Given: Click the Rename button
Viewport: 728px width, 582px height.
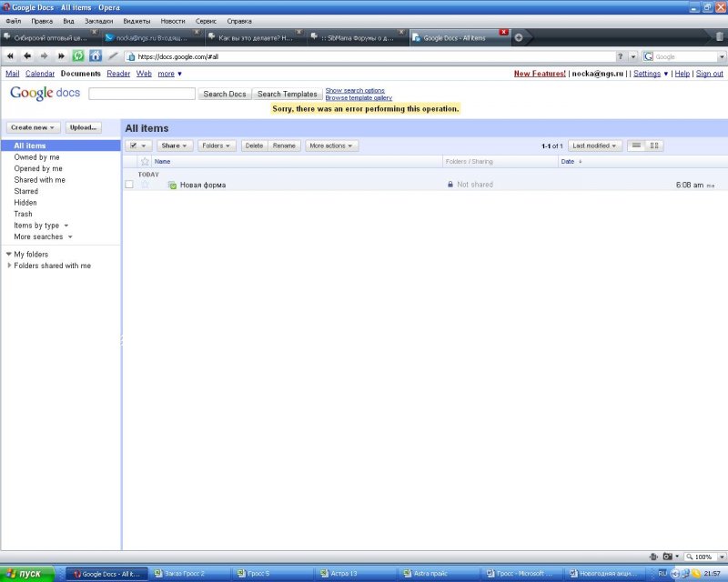Looking at the screenshot, I should [x=284, y=145].
